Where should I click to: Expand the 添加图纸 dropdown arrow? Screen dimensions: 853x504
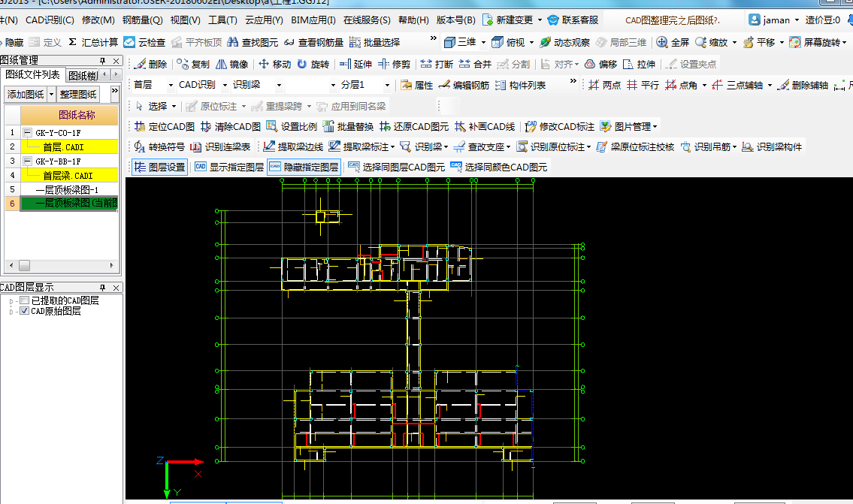52,95
